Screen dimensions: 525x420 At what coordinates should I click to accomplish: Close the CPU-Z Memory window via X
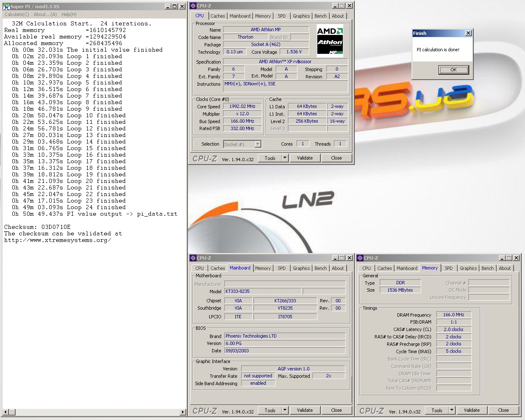(516, 258)
